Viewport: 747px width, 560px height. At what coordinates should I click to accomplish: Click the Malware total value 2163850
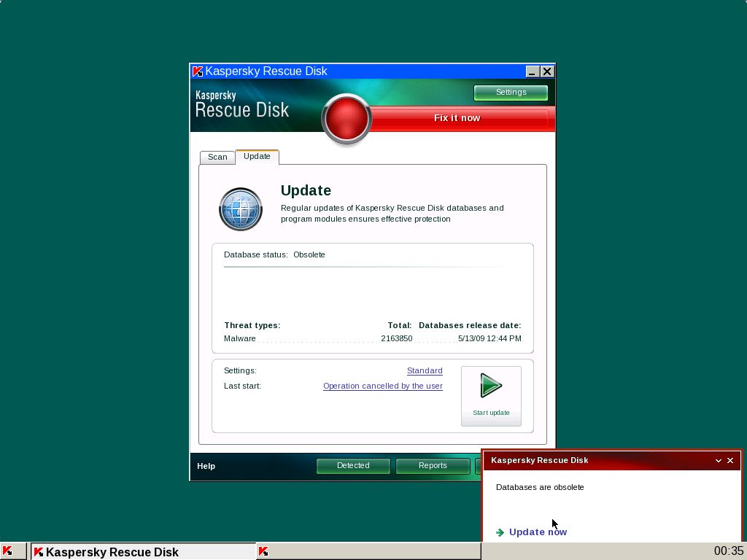pos(396,338)
